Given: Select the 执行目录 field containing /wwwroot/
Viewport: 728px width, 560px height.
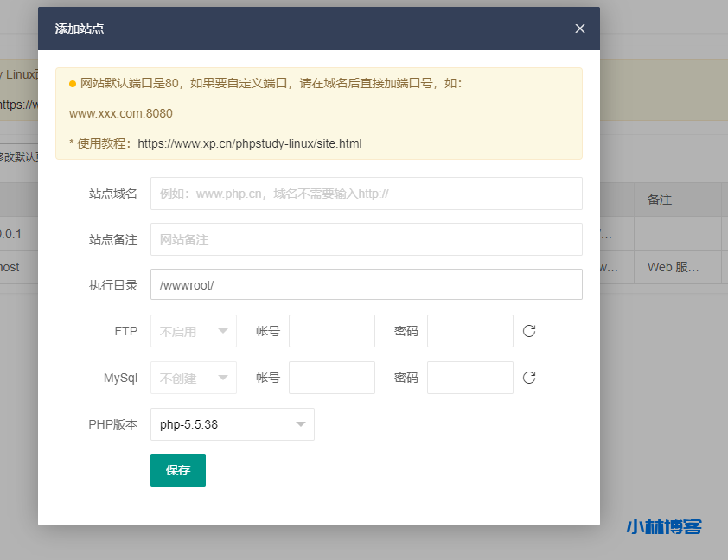Looking at the screenshot, I should tap(366, 284).
